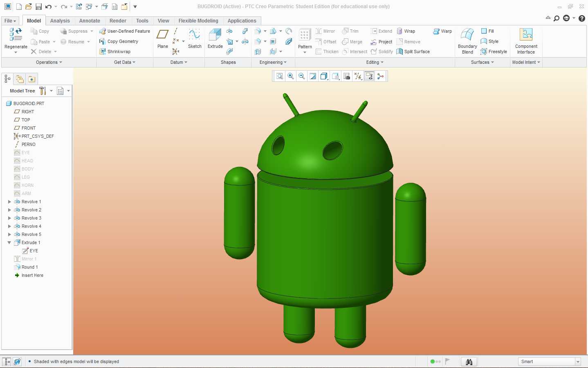Viewport: 588px width, 368px height.
Task: Undo the last action
Action: point(49,7)
